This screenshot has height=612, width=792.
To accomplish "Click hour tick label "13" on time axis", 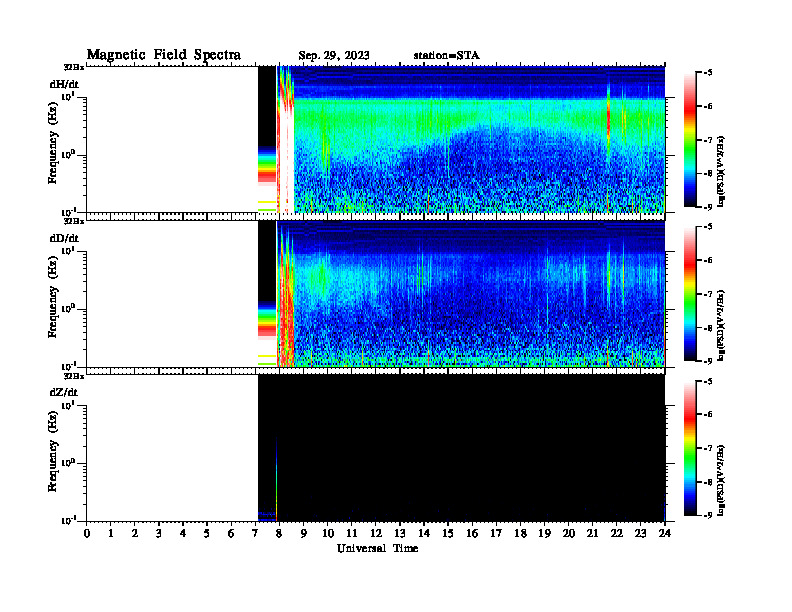I will 400,534.
